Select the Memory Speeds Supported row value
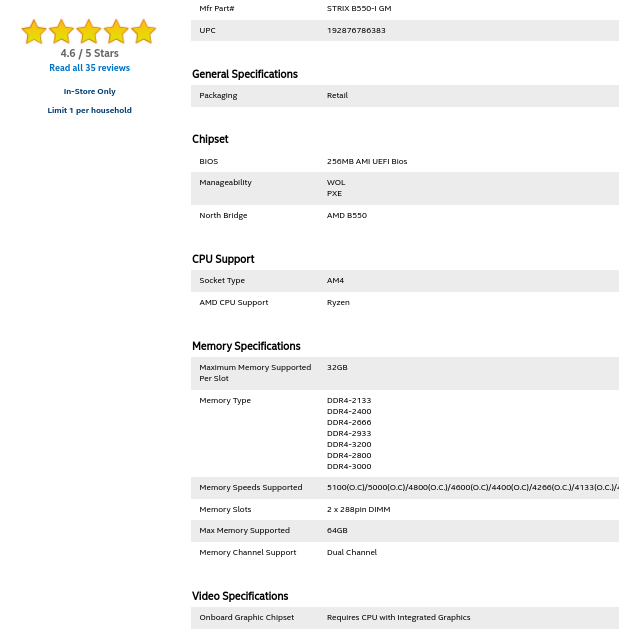The width and height of the screenshot is (635, 643). (472, 487)
